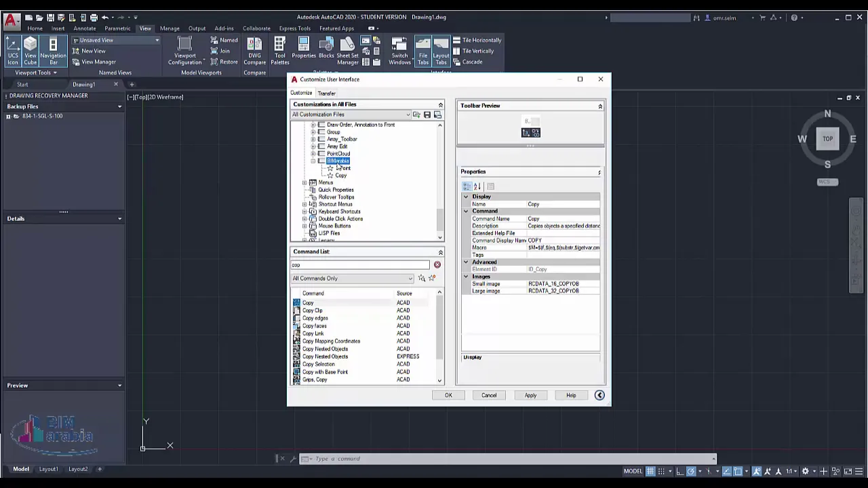Toggle MODEL space button in status bar
This screenshot has width=868, height=488.
click(633, 471)
